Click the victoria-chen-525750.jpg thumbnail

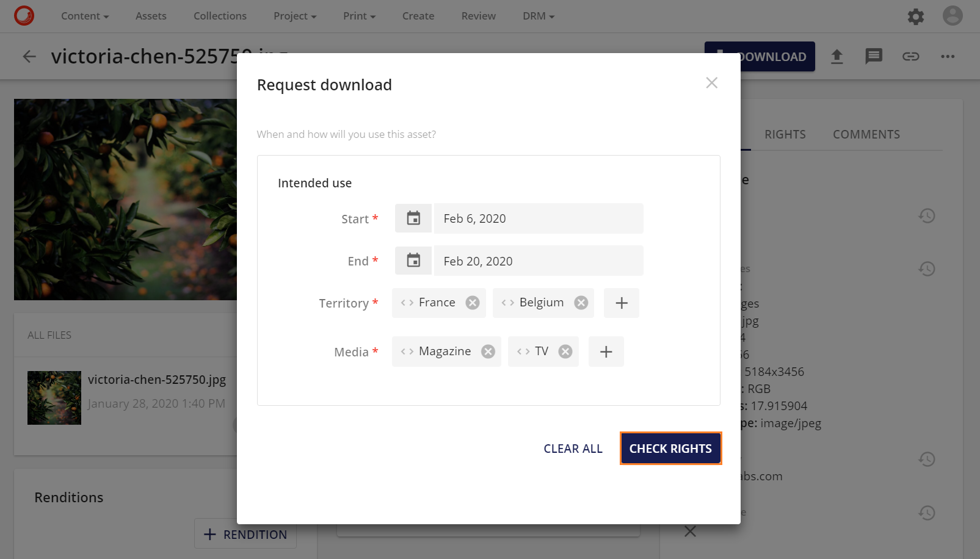click(x=54, y=397)
